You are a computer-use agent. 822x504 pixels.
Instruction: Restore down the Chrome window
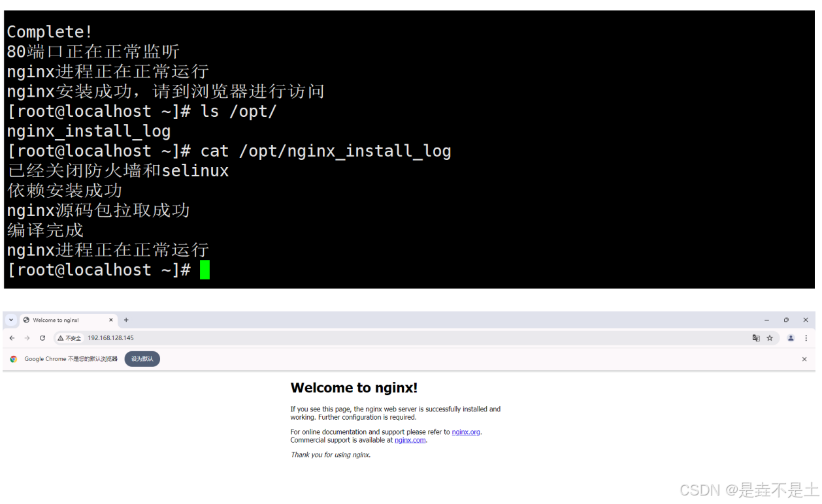click(x=786, y=320)
